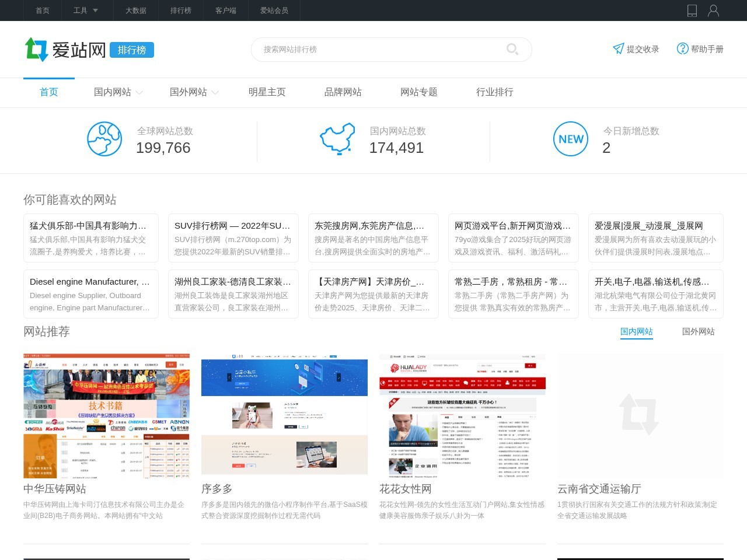Click the mobile client icon in top bar
Image resolution: width=747 pixels, height=560 pixels.
[x=692, y=10]
